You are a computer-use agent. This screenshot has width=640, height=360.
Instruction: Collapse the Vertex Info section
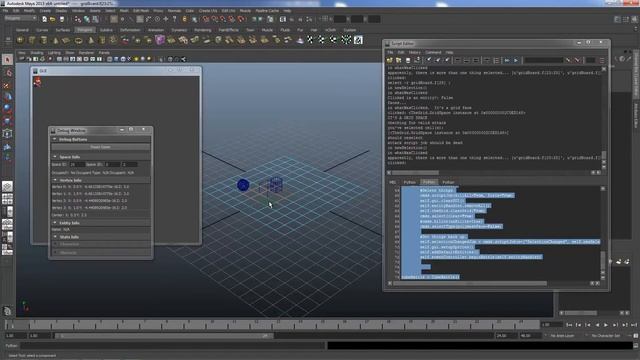tap(55, 180)
